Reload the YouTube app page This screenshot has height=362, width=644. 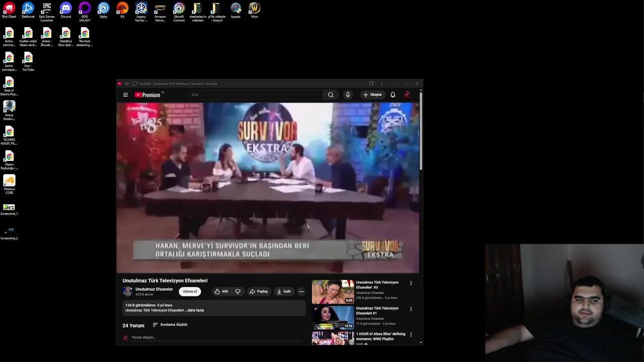click(x=135, y=83)
